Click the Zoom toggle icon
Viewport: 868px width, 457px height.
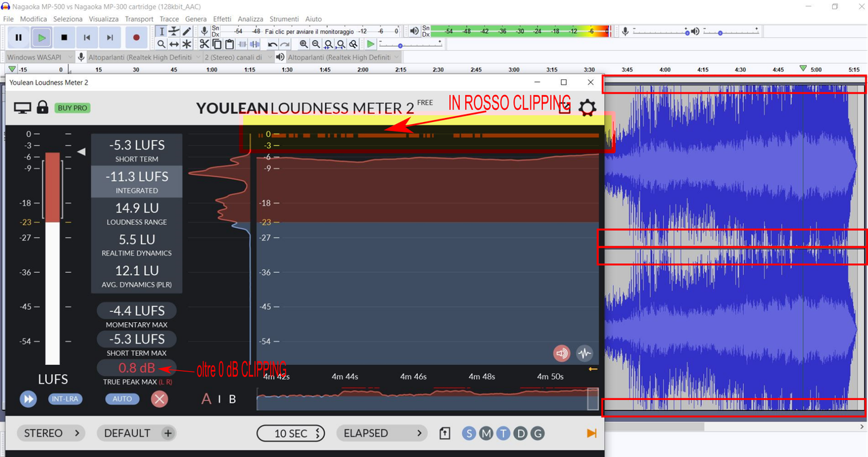[354, 44]
